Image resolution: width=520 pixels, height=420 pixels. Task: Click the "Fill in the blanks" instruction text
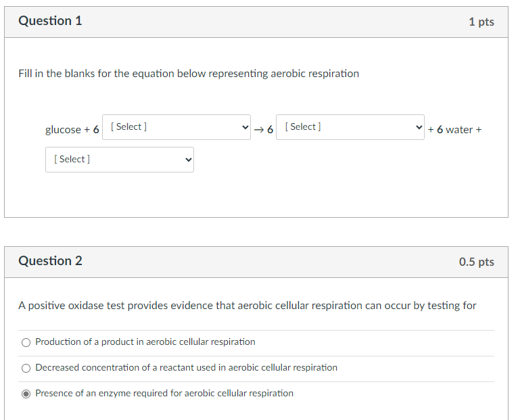point(189,74)
